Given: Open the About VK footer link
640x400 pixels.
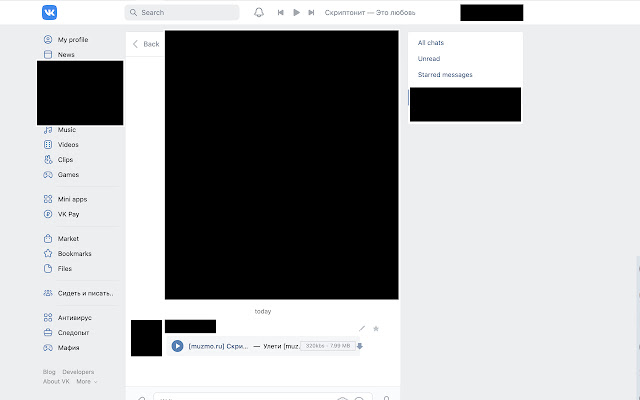Looking at the screenshot, I should tap(56, 382).
